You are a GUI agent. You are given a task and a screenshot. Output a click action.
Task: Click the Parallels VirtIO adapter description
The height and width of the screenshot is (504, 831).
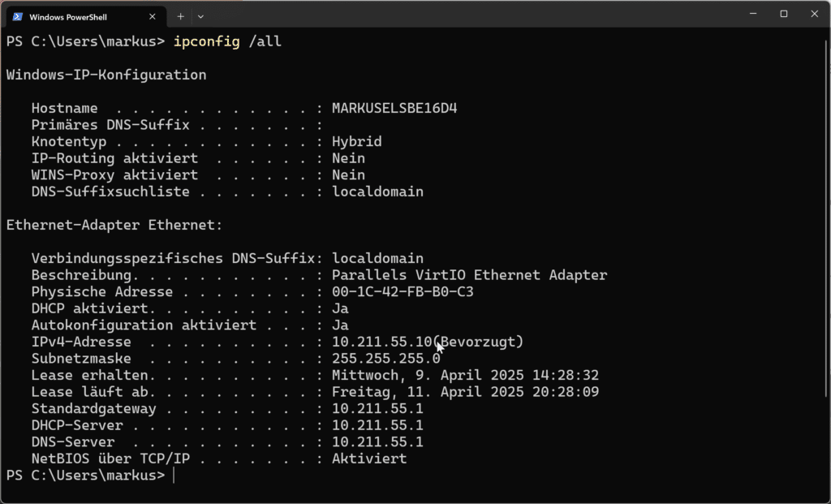click(469, 274)
